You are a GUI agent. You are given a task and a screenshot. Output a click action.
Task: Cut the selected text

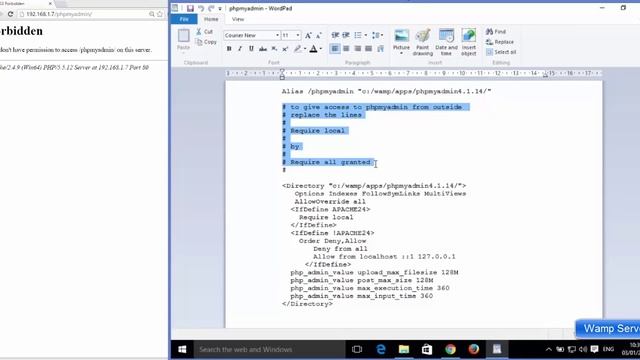pyautogui.click(x=205, y=31)
